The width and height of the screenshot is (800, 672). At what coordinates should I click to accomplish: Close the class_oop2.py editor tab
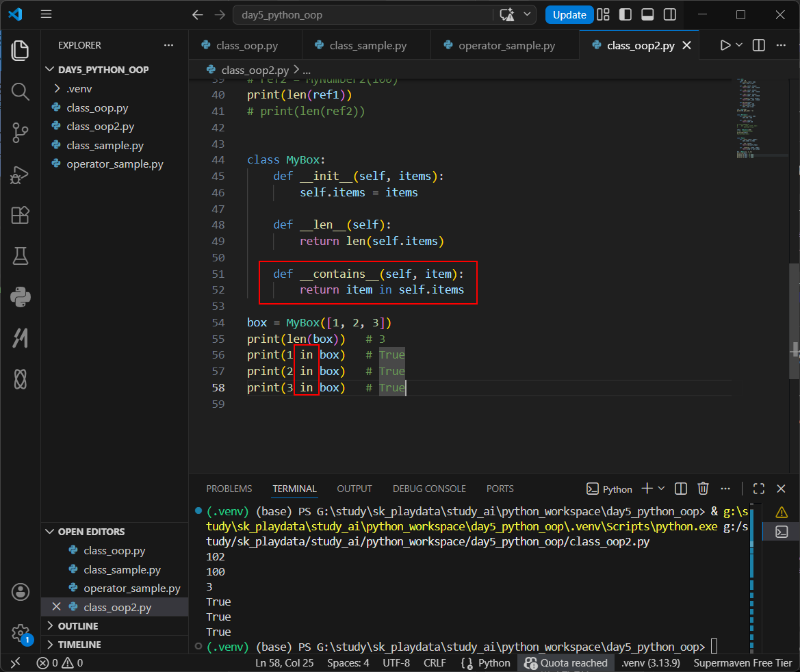point(686,45)
